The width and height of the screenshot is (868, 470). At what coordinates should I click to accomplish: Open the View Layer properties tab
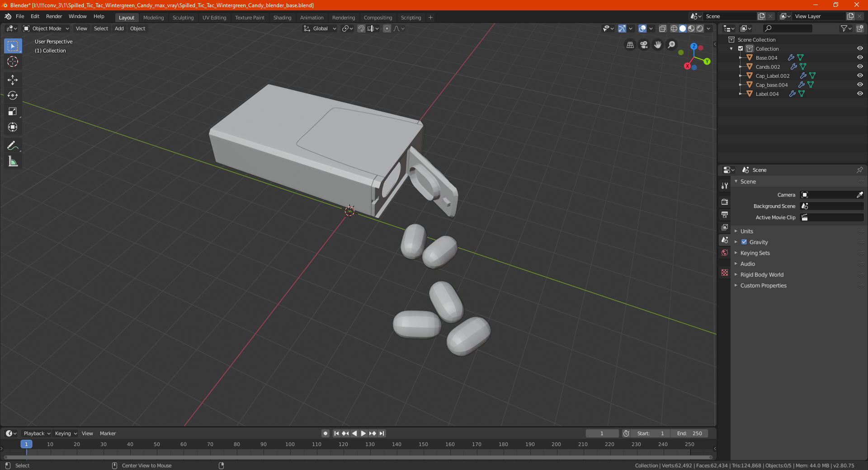725,227
